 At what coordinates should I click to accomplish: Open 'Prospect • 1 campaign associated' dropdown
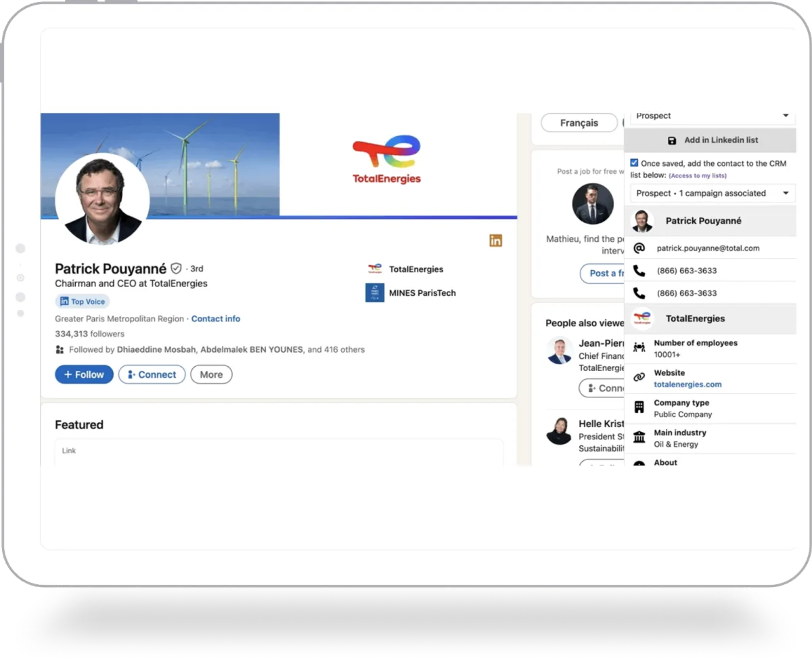pyautogui.click(x=713, y=193)
